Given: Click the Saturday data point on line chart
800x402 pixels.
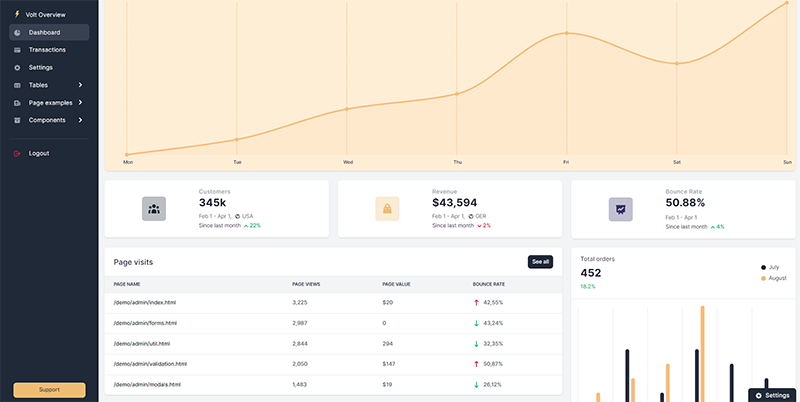Looking at the screenshot, I should pyautogui.click(x=677, y=63).
